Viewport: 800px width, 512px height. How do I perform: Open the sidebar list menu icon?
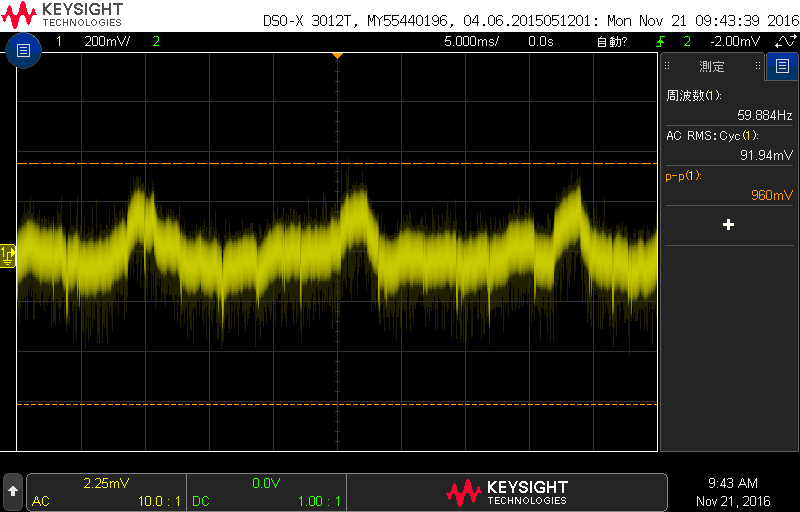tap(781, 67)
